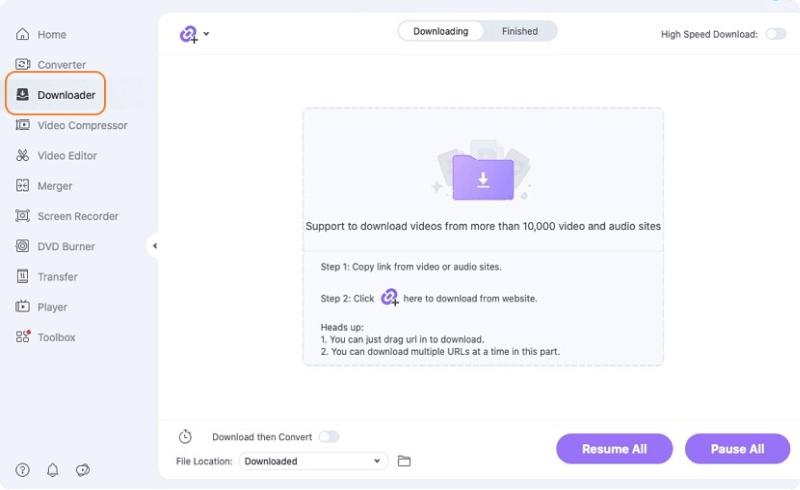
Task: Enable the Download then Convert switch
Action: tap(328, 437)
